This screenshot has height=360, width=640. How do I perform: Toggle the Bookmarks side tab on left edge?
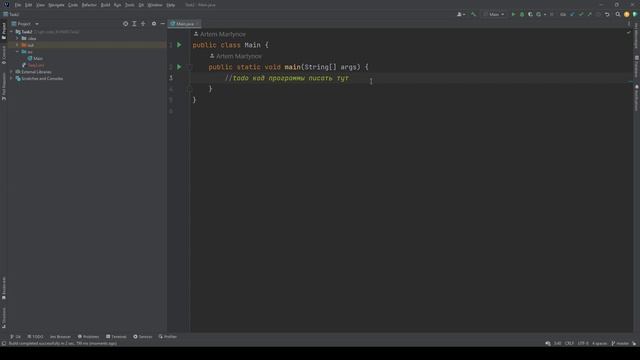point(4,288)
